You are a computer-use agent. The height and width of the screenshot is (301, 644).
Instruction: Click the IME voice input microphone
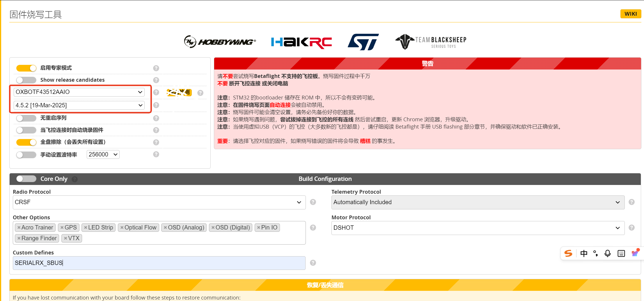coord(608,253)
